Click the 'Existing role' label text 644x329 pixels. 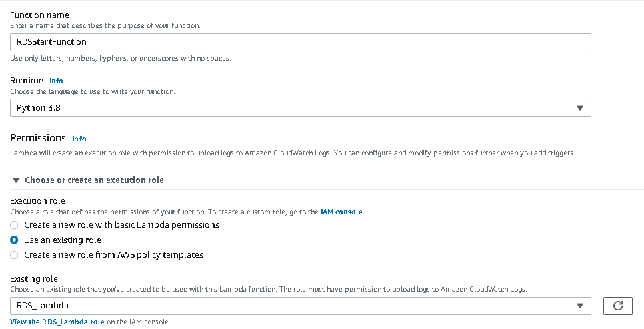click(x=34, y=278)
